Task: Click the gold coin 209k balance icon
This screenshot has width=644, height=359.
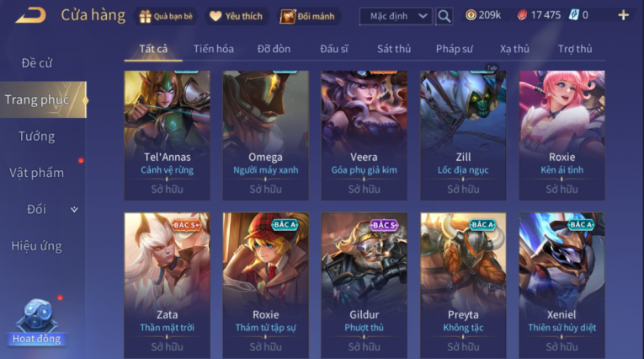Action: pyautogui.click(x=471, y=15)
